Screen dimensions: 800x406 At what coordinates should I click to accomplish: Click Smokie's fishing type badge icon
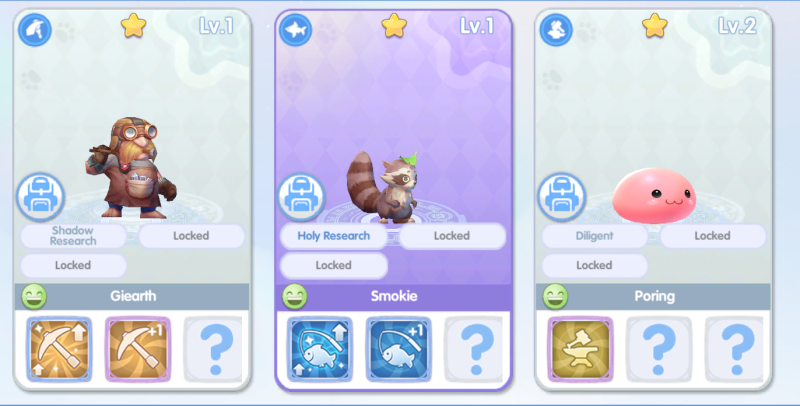pyautogui.click(x=295, y=30)
